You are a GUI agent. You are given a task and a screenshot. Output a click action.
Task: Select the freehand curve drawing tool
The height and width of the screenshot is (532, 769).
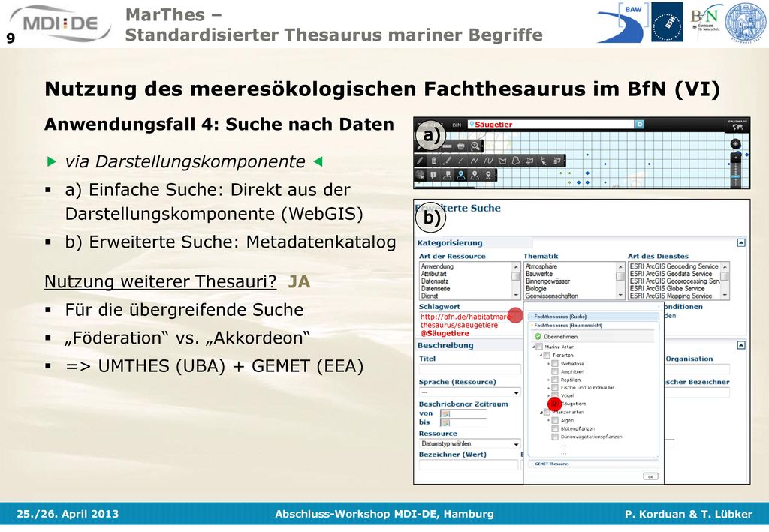[x=488, y=160]
